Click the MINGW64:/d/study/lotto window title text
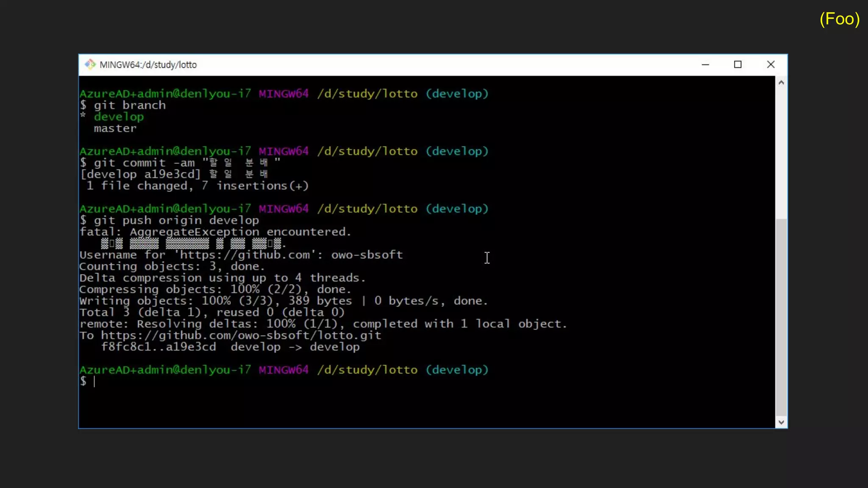 [148, 65]
